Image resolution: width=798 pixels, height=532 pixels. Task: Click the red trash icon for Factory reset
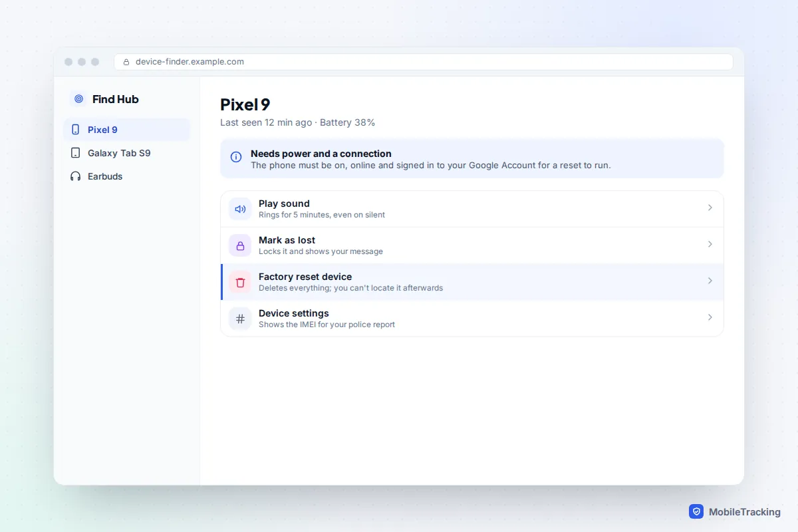[240, 282]
